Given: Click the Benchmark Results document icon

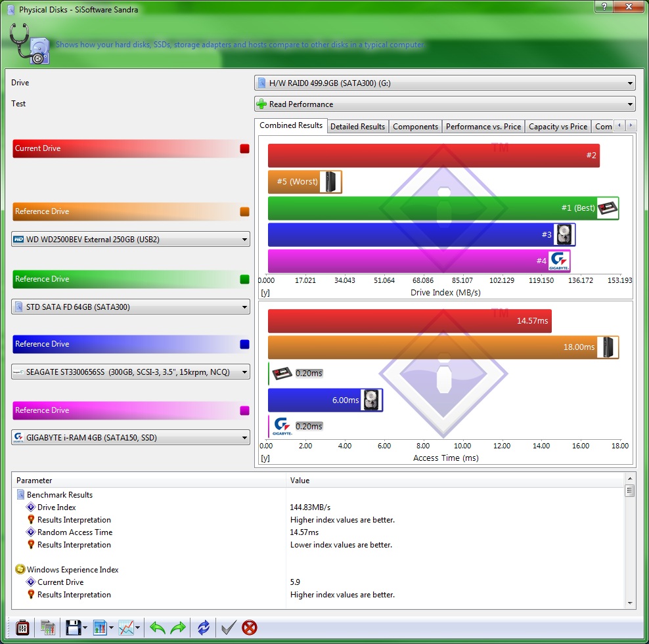Looking at the screenshot, I should 20,494.
